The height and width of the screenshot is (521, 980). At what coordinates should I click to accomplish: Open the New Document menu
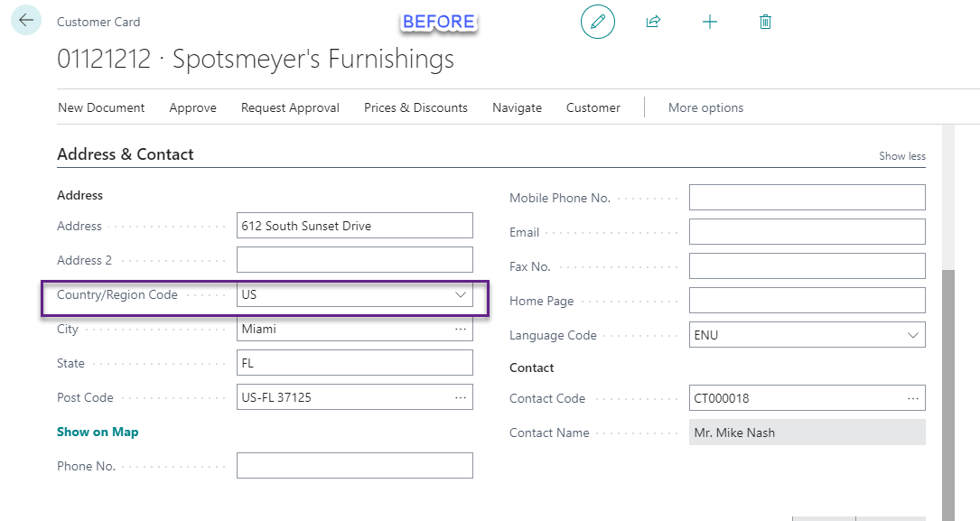click(x=101, y=107)
